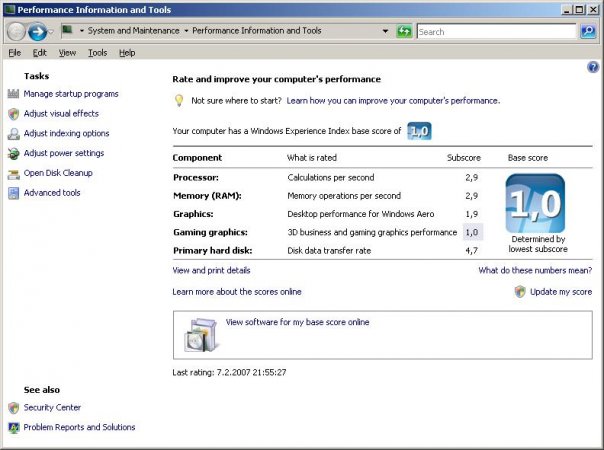Click the Adjust indexing options icon

point(13,134)
